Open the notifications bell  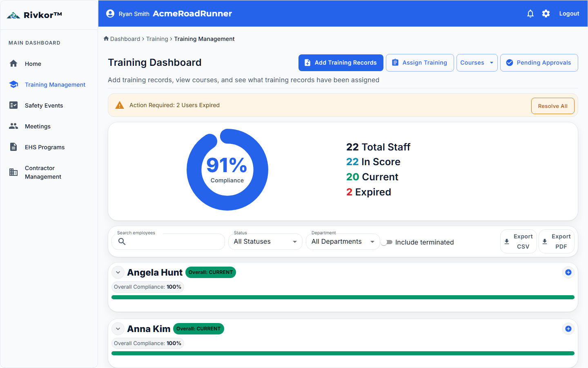pyautogui.click(x=530, y=13)
